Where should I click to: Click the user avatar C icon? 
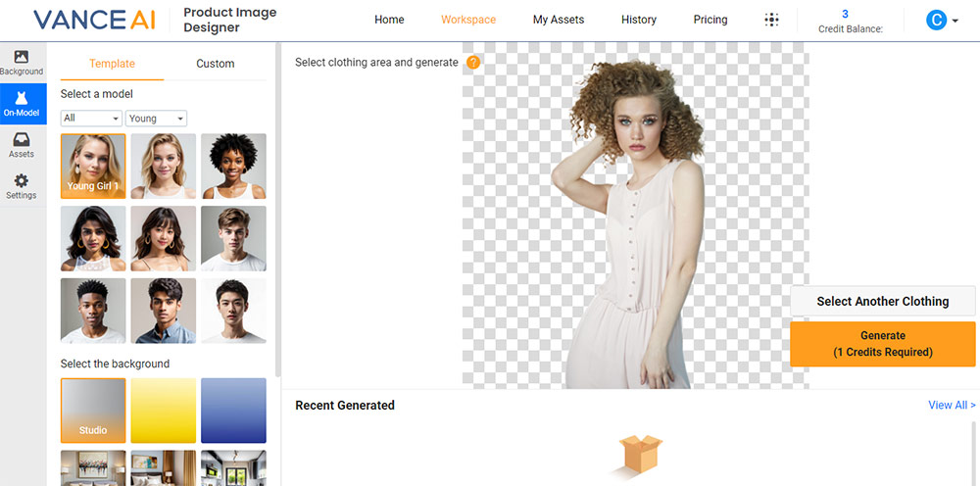936,21
